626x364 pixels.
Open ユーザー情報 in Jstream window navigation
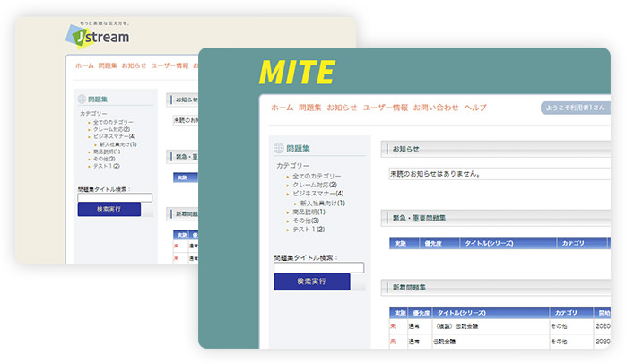pos(170,65)
